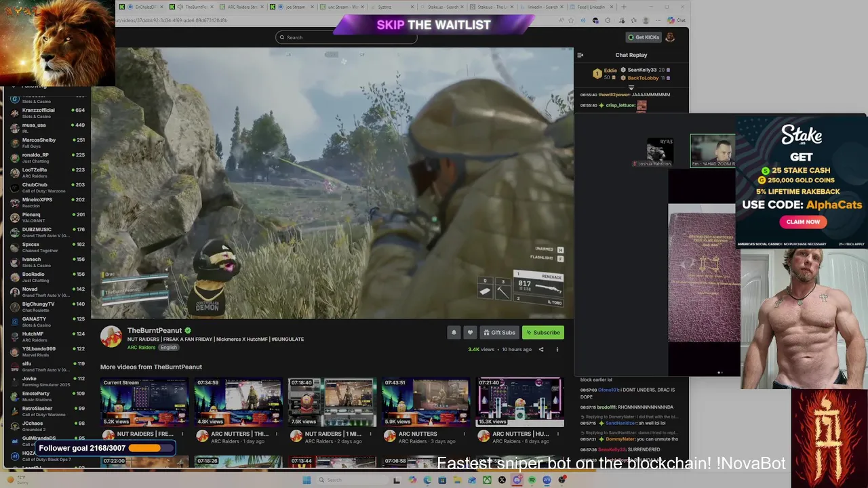This screenshot has width=868, height=488.
Task: Switch to the joe Stream tab
Action: 292,7
